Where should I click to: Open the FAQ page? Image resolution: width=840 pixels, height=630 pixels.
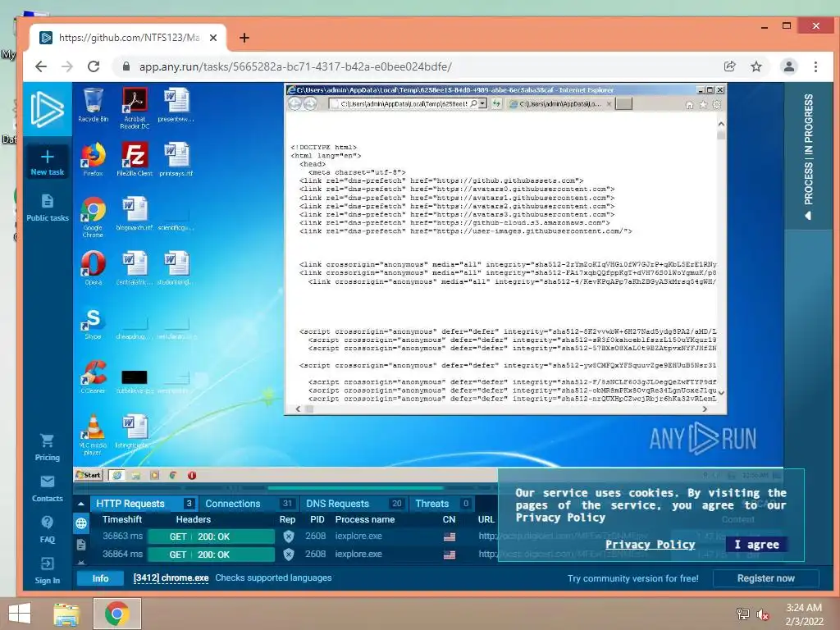(47, 529)
